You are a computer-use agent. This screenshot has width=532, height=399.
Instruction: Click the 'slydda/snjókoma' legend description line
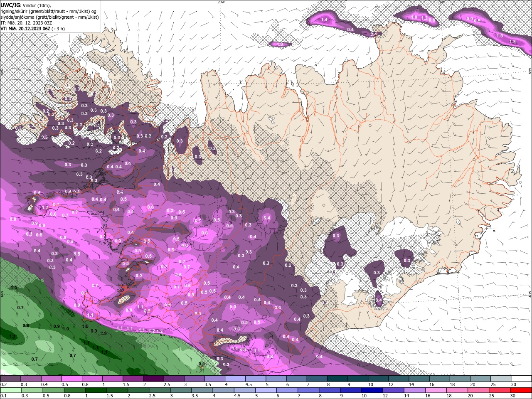(x=49, y=17)
